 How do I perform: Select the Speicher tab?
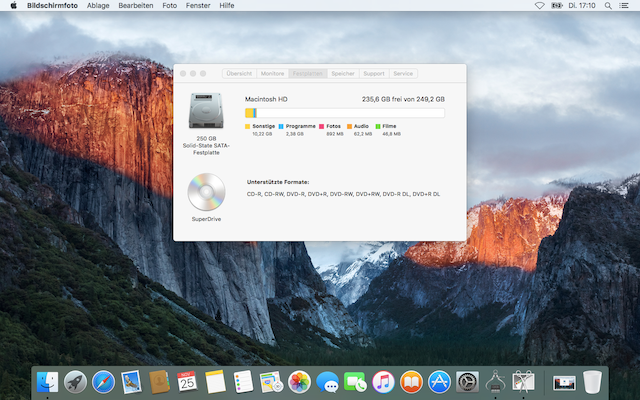(343, 73)
